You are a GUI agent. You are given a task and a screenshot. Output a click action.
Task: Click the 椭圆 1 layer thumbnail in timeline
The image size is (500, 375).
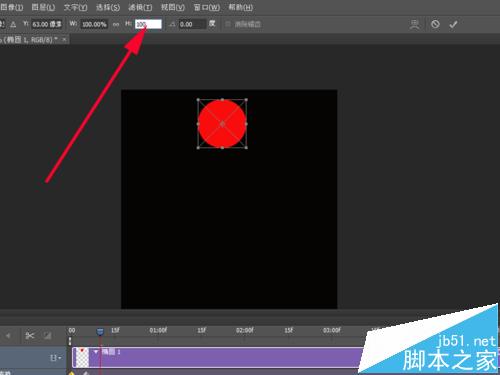coord(81,357)
